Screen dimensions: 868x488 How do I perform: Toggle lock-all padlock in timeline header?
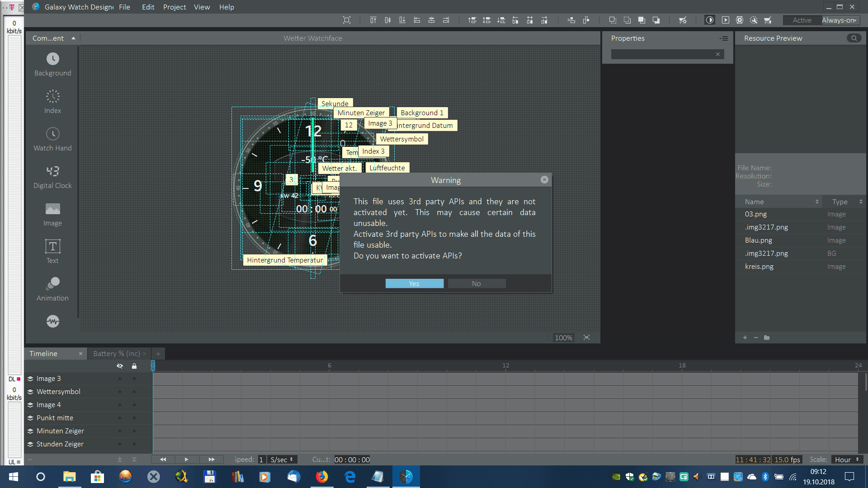(x=134, y=366)
